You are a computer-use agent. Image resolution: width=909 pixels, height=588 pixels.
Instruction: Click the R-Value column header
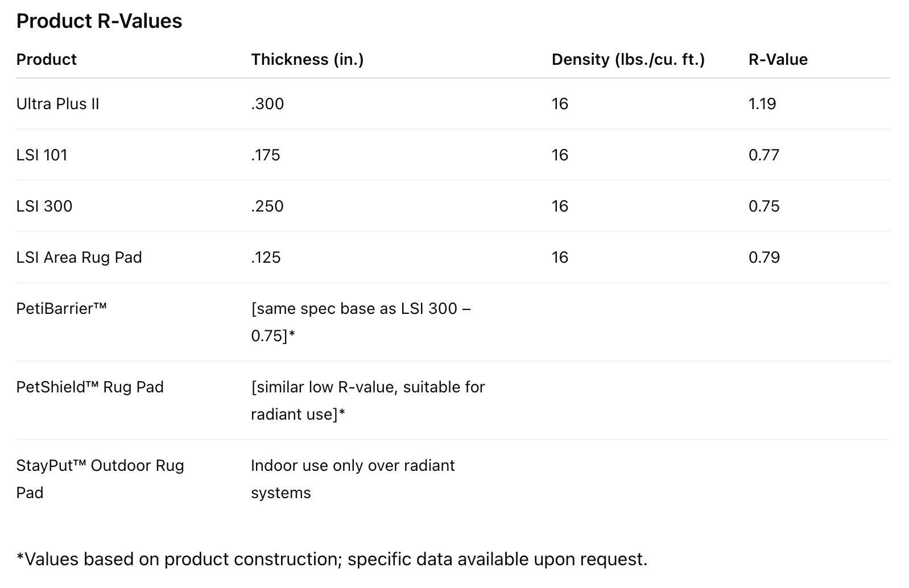coord(778,59)
